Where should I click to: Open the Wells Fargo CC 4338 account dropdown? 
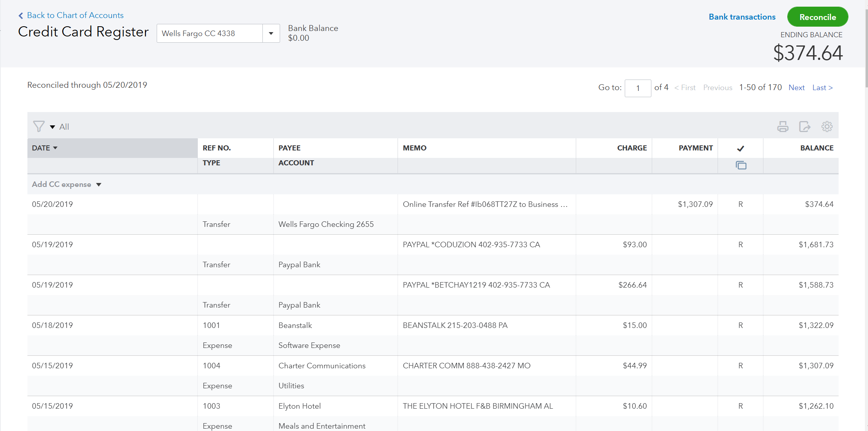pyautogui.click(x=271, y=33)
